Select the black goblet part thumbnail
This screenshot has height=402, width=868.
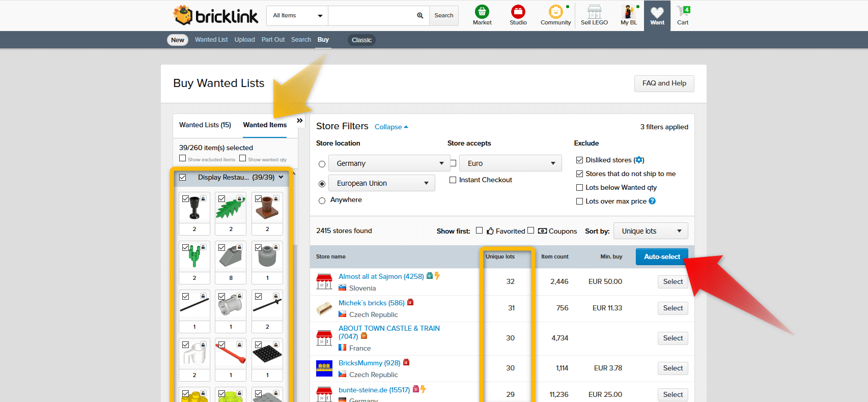click(194, 208)
